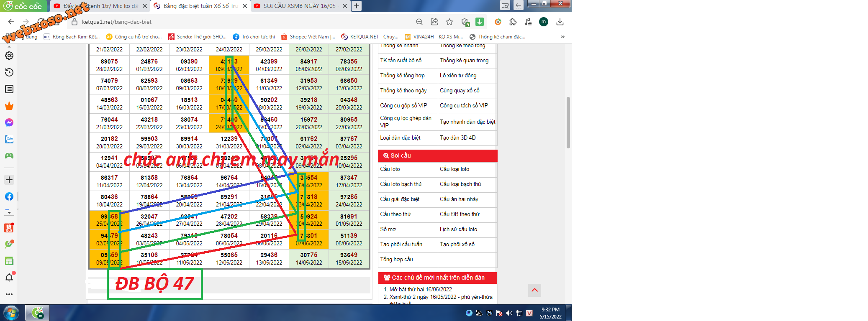Viewport: 868px width, 321px height.
Task: Open Lô xiên tự động link
Action: pyautogui.click(x=458, y=75)
